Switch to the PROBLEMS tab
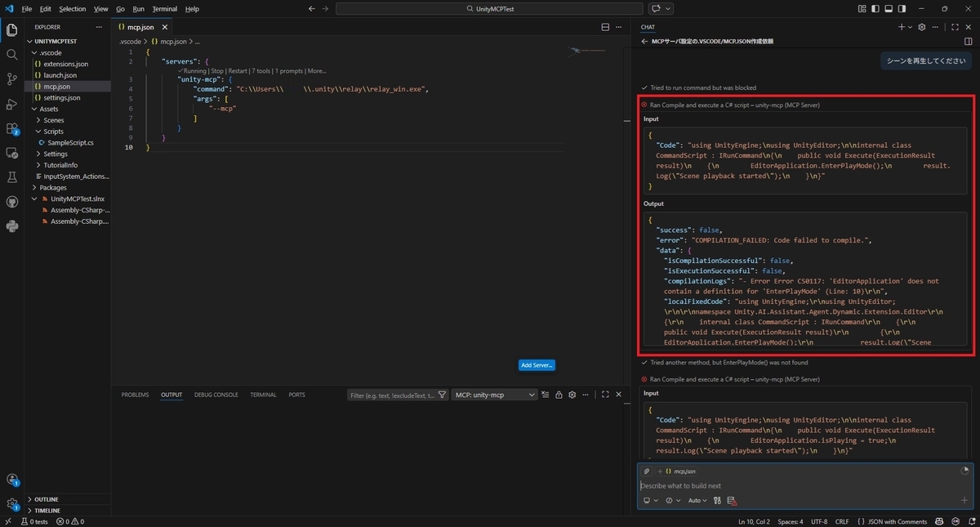This screenshot has width=980, height=527. point(135,395)
